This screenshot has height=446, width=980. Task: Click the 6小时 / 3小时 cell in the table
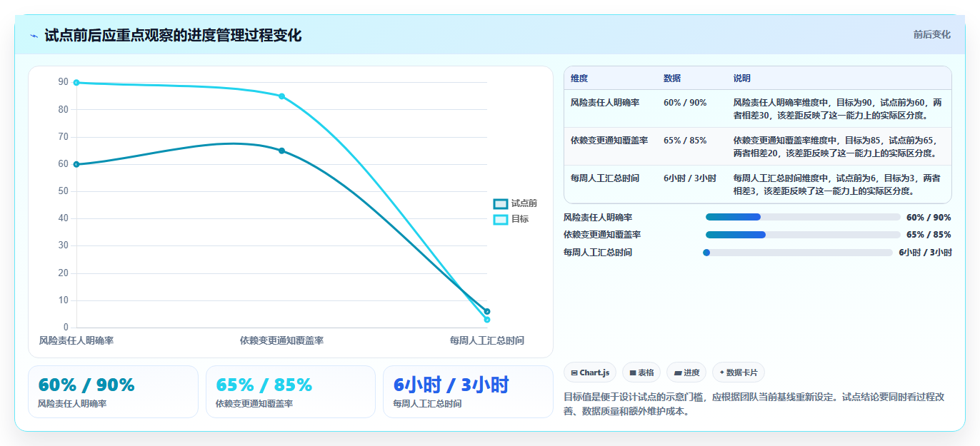coord(690,178)
